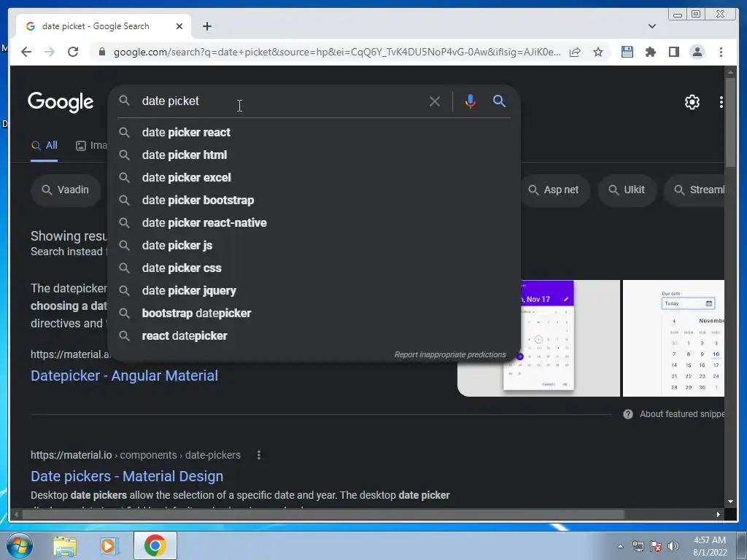747x560 pixels.
Task: Clear the search box with X
Action: (x=435, y=101)
